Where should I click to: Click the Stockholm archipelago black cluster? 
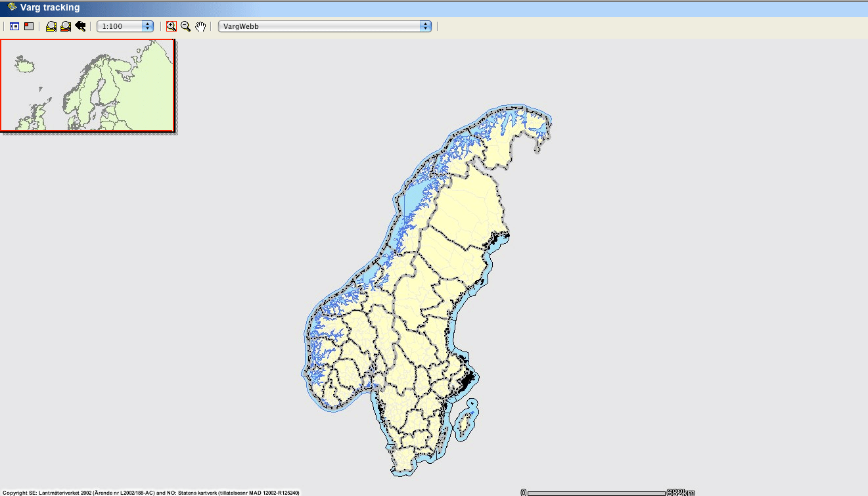click(x=469, y=380)
